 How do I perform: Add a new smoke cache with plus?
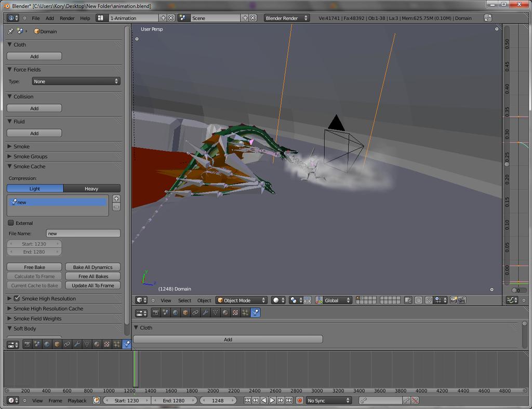[x=116, y=199]
